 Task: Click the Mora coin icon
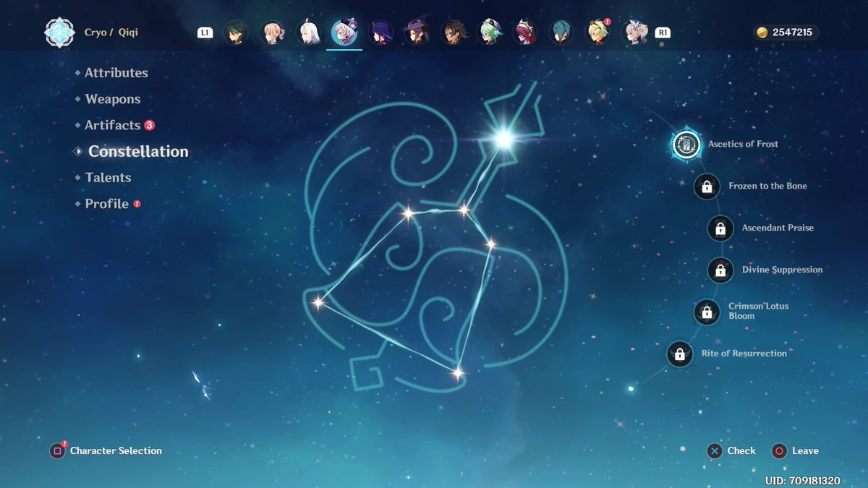[762, 33]
